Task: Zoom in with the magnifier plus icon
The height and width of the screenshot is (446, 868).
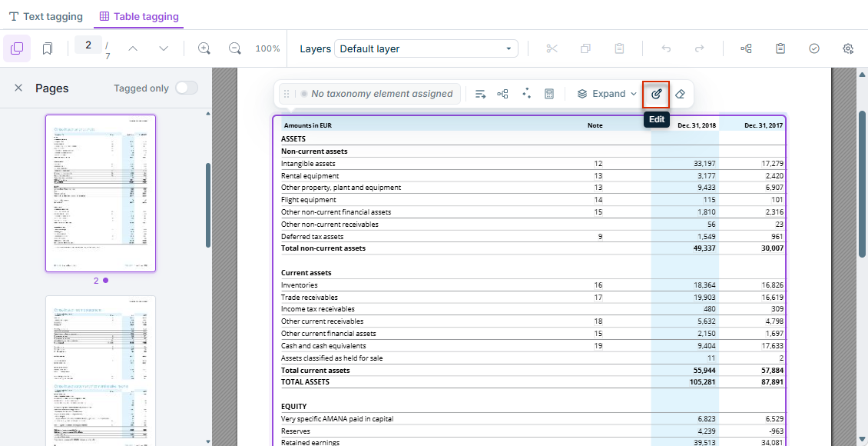Action: pos(205,48)
